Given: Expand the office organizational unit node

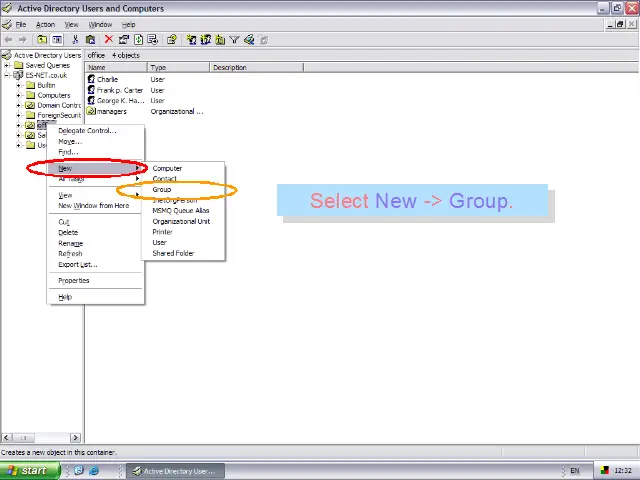Looking at the screenshot, I should pyautogui.click(x=18, y=125).
